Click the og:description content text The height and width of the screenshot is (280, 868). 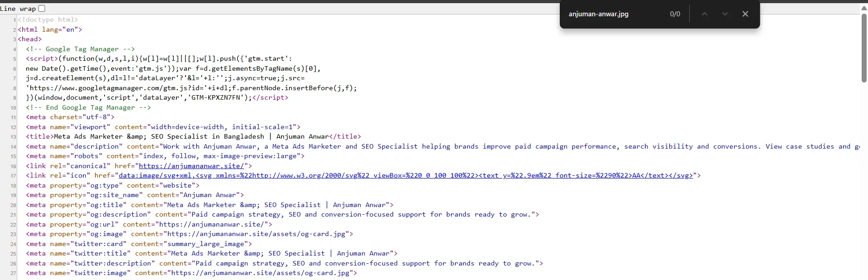tap(361, 214)
